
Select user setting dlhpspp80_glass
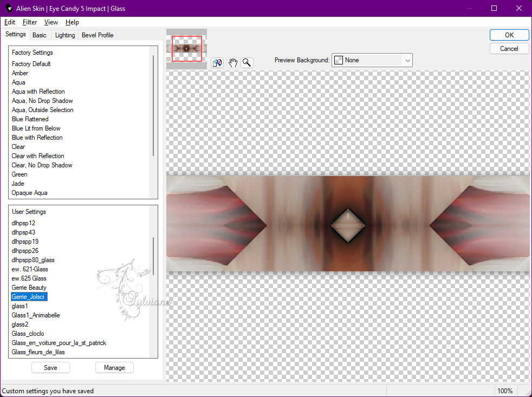[x=33, y=260]
